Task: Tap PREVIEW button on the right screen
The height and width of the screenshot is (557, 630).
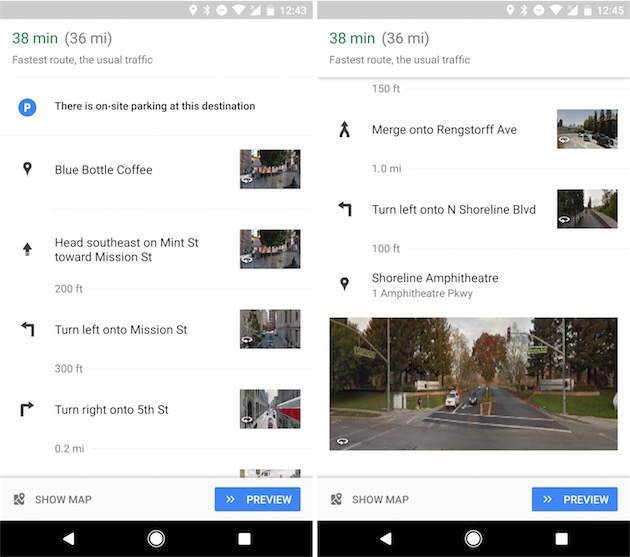Action: (575, 499)
